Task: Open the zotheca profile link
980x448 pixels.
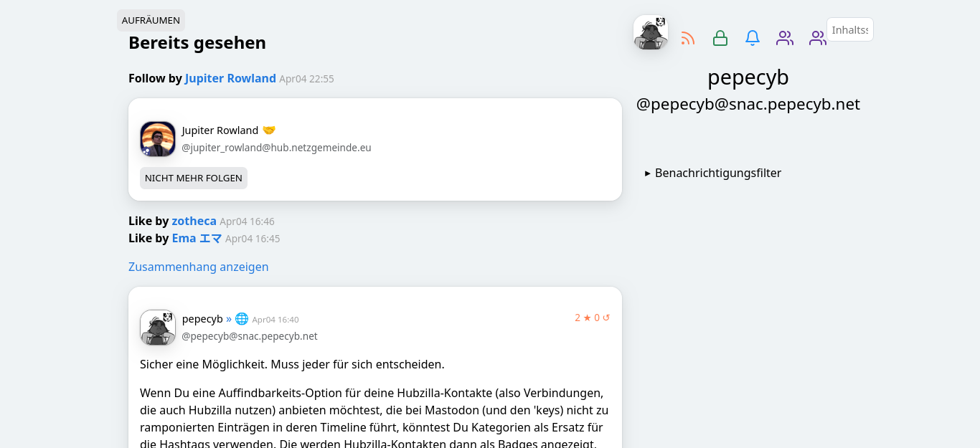Action: coord(194,221)
